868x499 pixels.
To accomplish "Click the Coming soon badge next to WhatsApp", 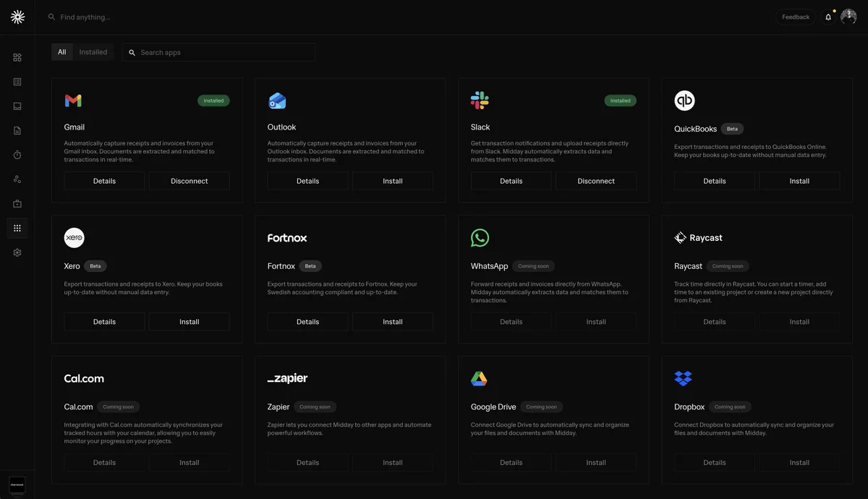I will point(533,266).
